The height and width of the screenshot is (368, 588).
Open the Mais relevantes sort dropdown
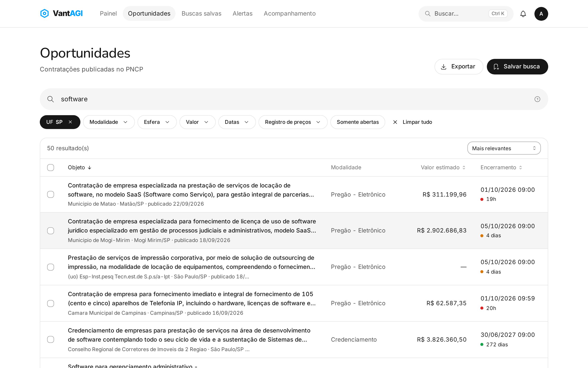(504, 148)
